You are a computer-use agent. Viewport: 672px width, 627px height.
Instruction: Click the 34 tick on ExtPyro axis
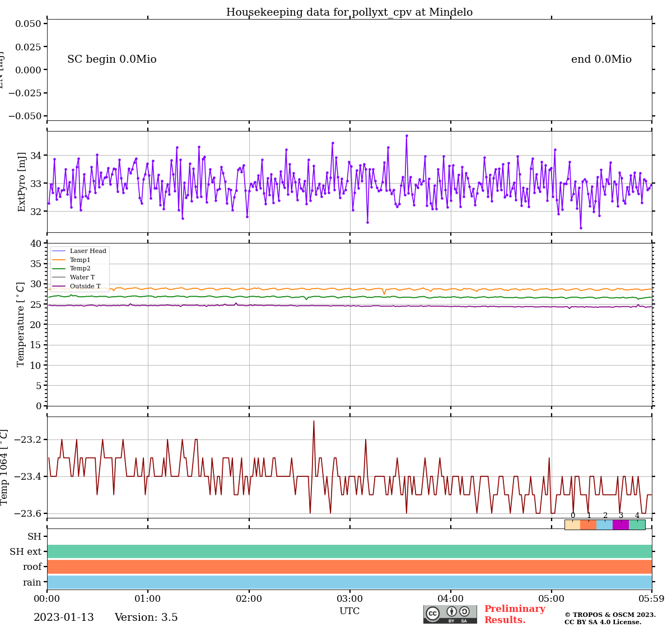(x=36, y=155)
